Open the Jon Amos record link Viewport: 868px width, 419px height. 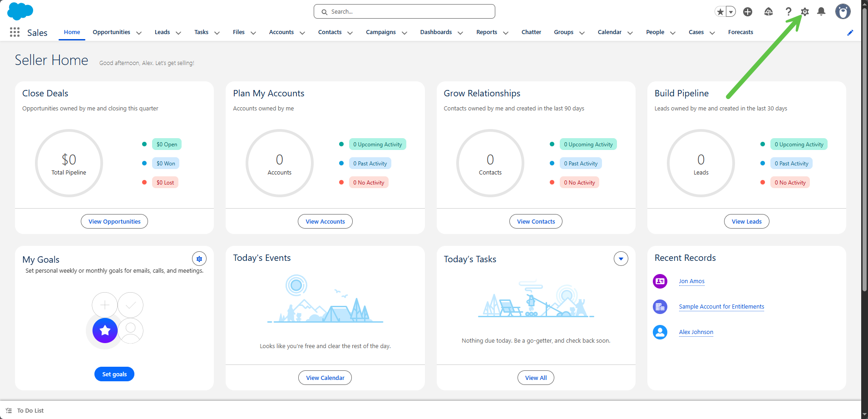pos(691,281)
